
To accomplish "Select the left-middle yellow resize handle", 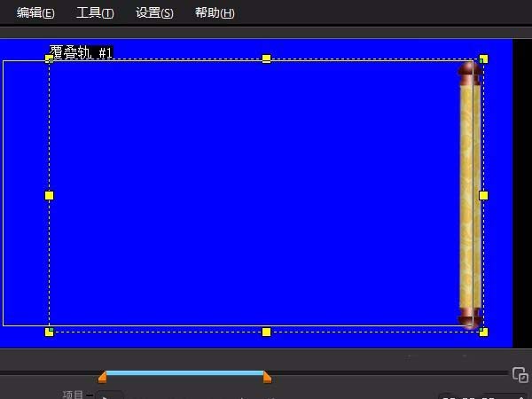I will [x=49, y=195].
